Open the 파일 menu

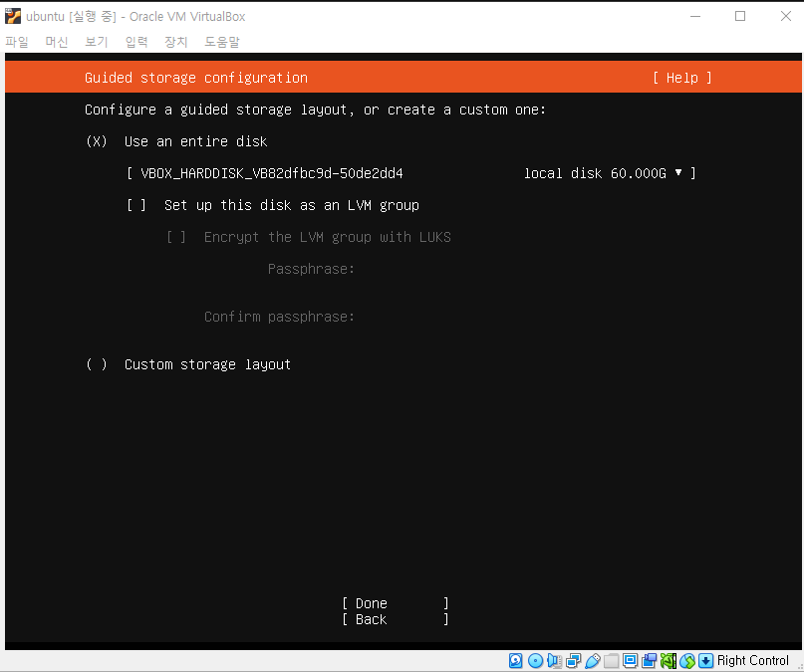tap(17, 42)
